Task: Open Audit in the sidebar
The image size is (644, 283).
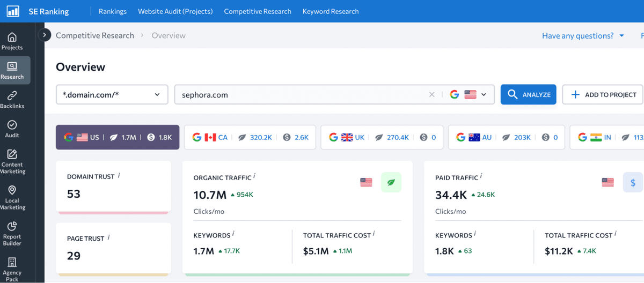Action: (x=12, y=129)
